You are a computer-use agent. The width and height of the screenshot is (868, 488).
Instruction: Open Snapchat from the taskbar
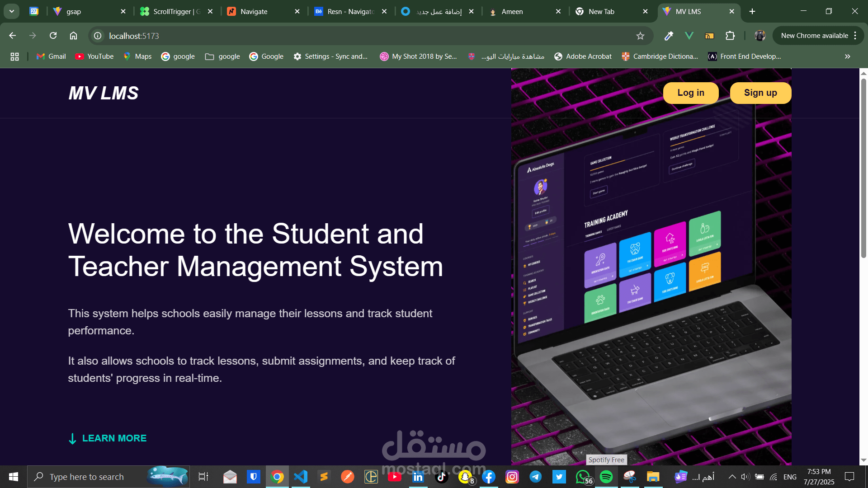(465, 477)
